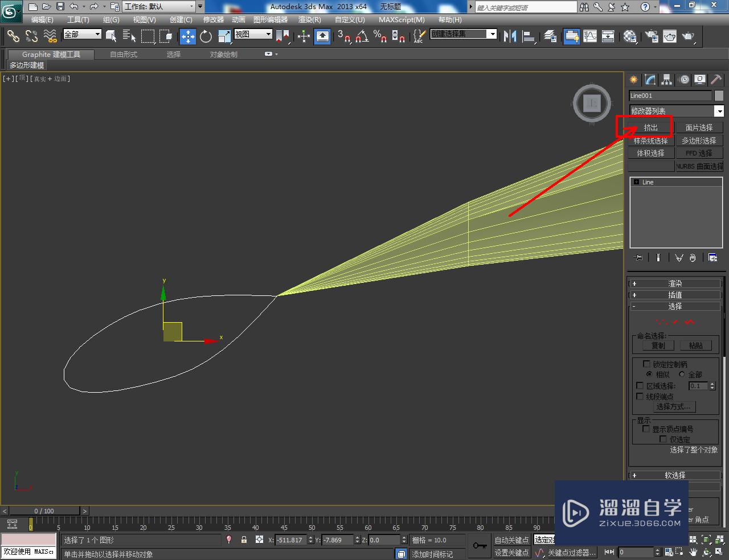
Task: Open the Select by Name dialog icon
Action: pos(129,36)
